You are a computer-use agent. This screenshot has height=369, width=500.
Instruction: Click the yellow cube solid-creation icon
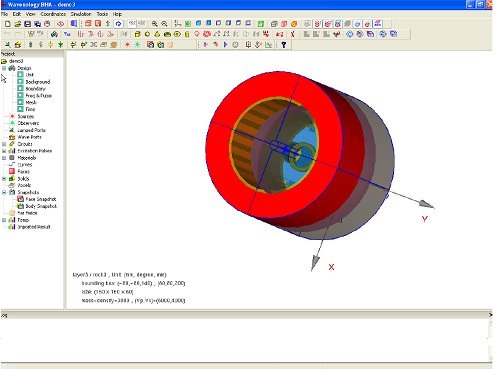[x=137, y=34]
